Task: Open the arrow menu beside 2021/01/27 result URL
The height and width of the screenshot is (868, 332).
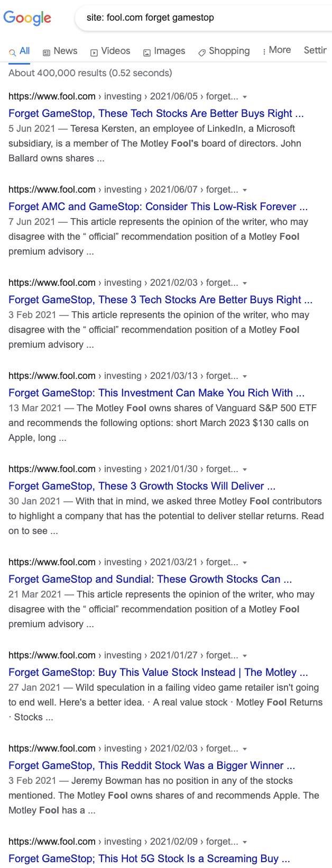Action: (245, 656)
